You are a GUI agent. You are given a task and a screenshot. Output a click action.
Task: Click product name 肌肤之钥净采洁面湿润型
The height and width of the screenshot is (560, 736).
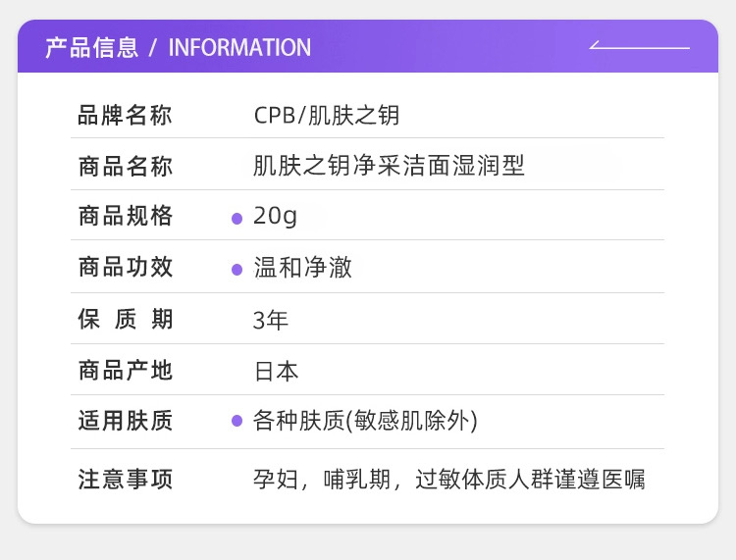pyautogui.click(x=389, y=166)
